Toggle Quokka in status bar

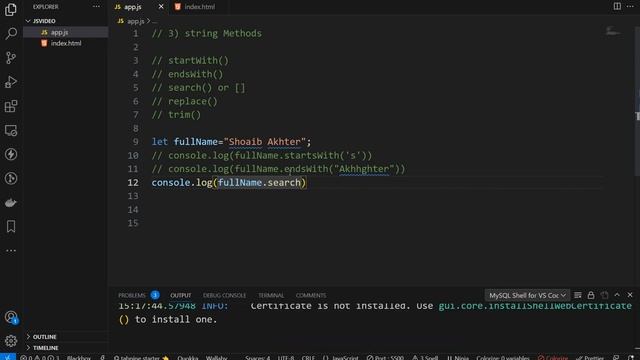188,358
